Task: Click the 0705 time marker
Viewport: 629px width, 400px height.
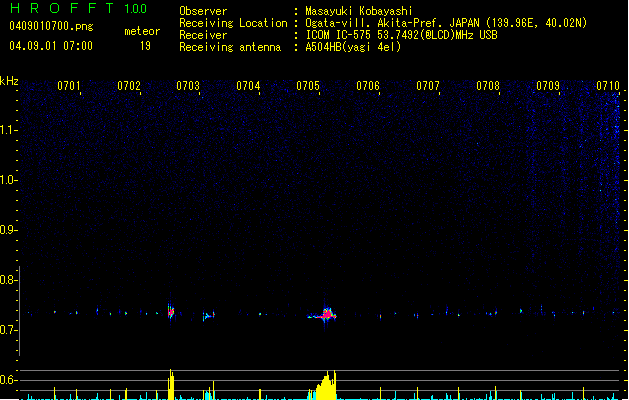Action: coord(308,86)
